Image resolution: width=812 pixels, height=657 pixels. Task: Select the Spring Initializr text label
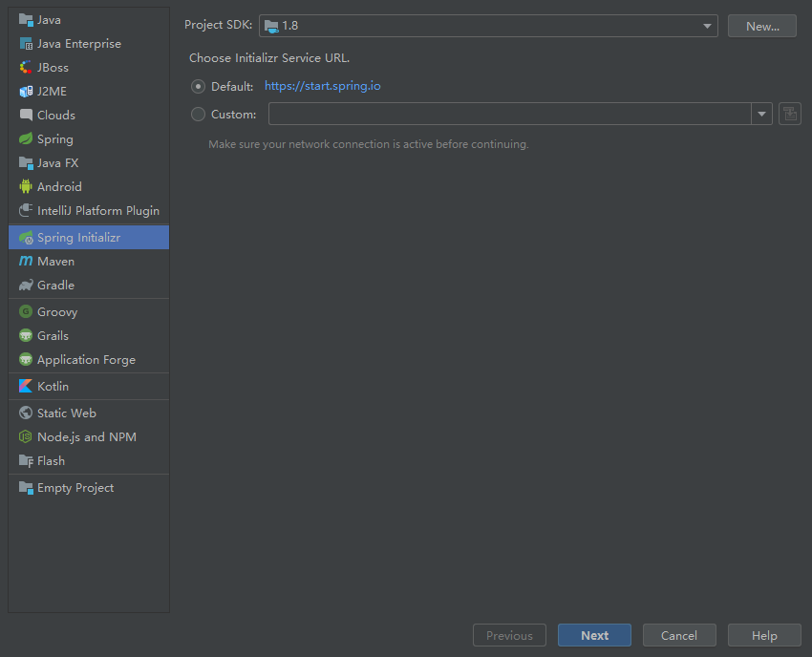78,238
